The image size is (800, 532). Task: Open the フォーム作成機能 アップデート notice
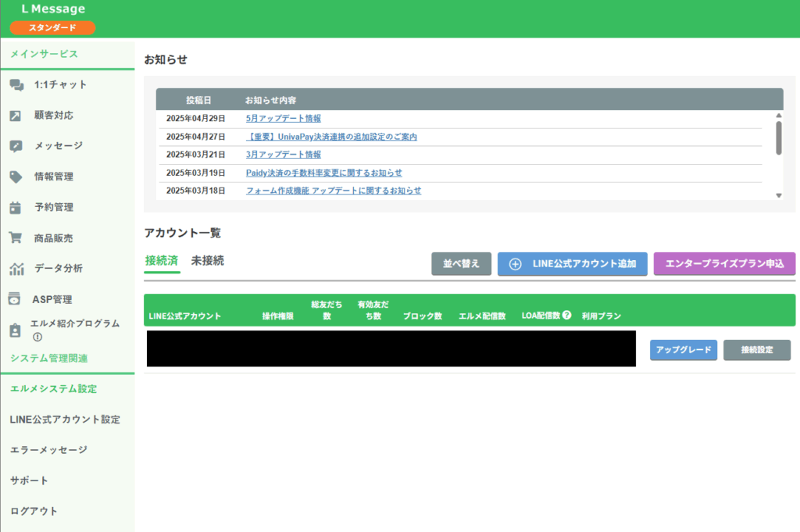tap(334, 191)
